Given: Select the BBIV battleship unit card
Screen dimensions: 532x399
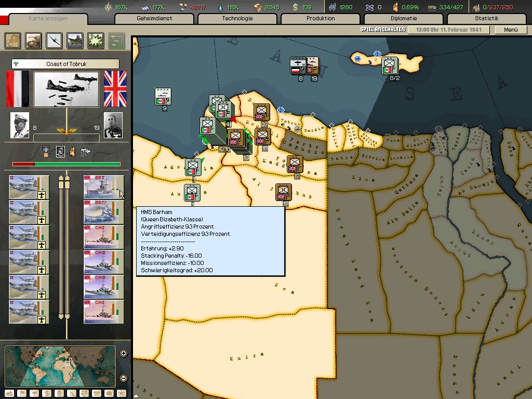Looking at the screenshot, I should tap(104, 212).
